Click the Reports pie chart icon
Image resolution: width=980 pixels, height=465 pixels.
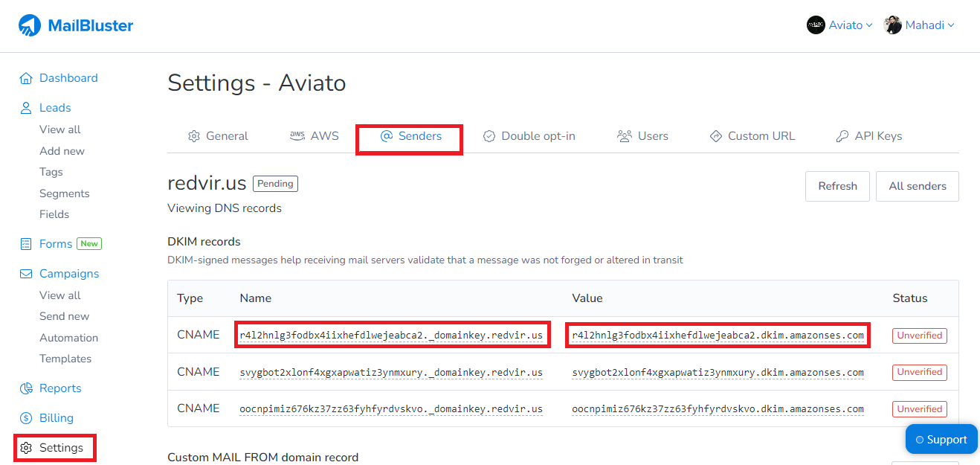[26, 388]
